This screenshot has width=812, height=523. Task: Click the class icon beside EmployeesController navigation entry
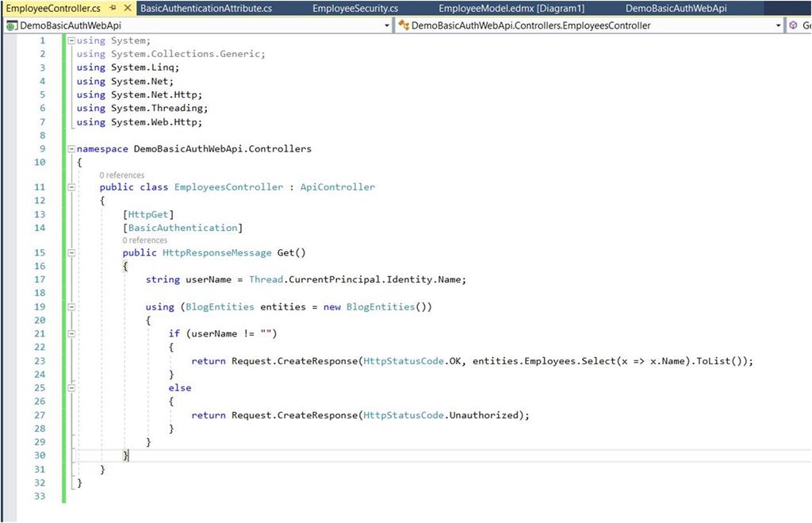(402, 25)
